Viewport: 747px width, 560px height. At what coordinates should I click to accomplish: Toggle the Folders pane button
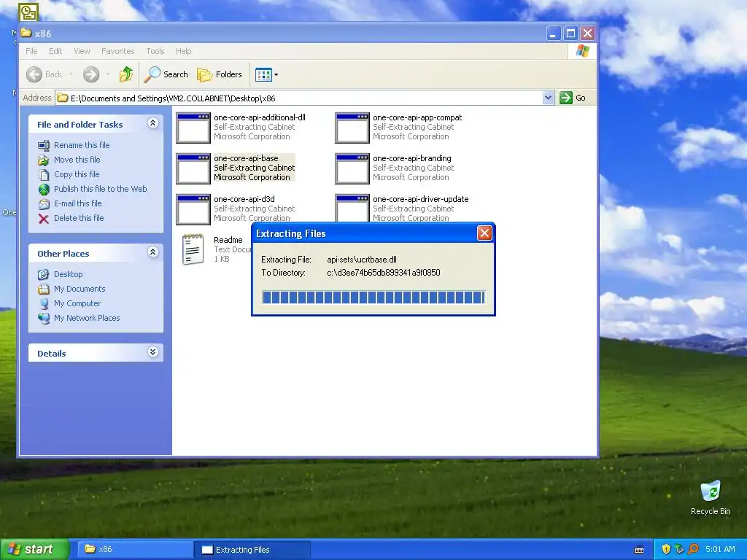point(220,74)
